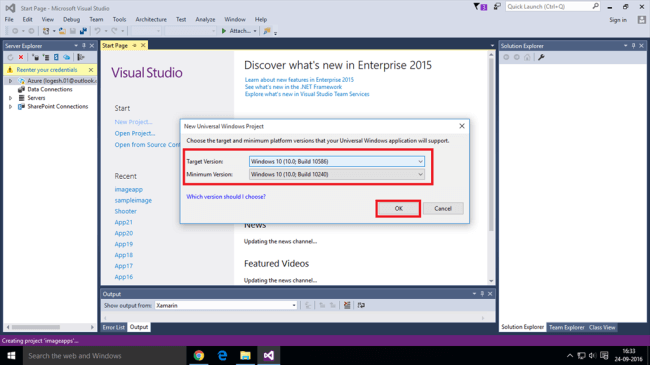
Task: Click OK in New Universal Windows Project dialog
Action: (398, 209)
